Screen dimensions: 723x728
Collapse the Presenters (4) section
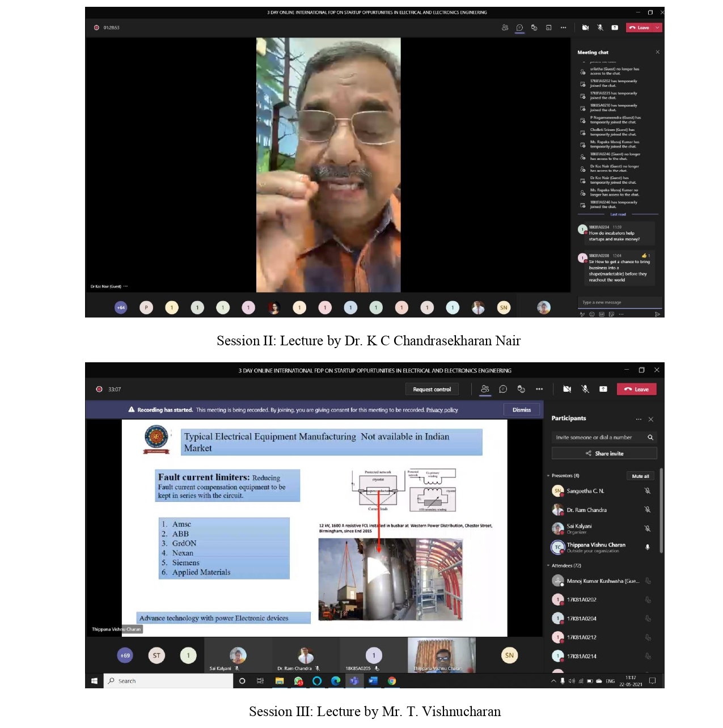click(x=548, y=476)
